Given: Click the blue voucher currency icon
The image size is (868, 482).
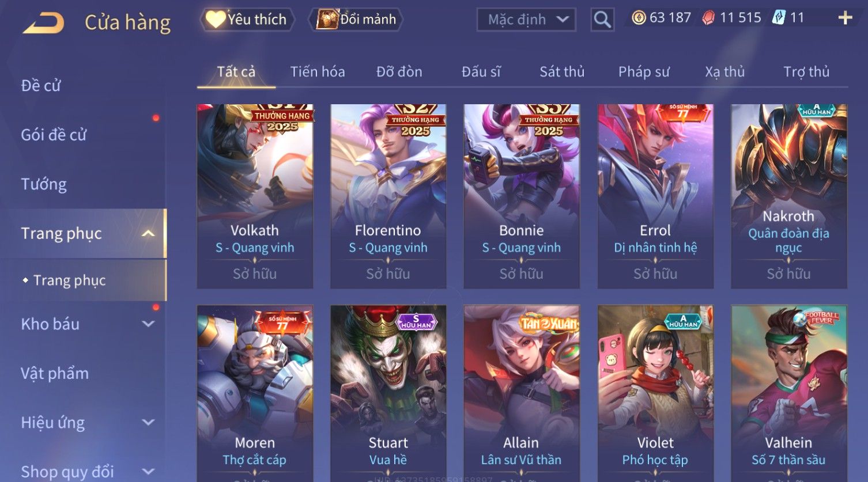Looking at the screenshot, I should click(x=779, y=18).
